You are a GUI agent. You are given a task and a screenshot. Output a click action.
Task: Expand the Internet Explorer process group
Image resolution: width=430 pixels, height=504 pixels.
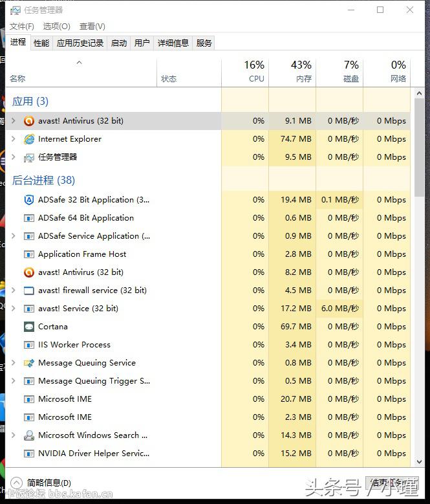point(14,139)
